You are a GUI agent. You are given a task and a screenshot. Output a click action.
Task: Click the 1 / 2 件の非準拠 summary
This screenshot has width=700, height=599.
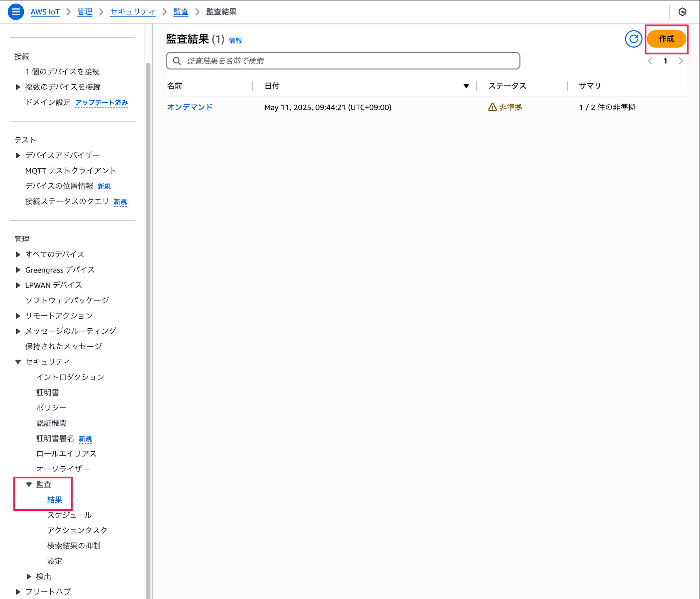pos(607,107)
